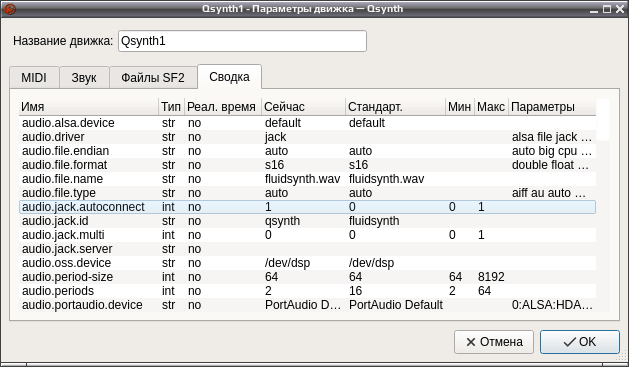Minimize the Qsynth settings window
Image resolution: width=629 pixels, height=367 pixels.
[x=595, y=9]
